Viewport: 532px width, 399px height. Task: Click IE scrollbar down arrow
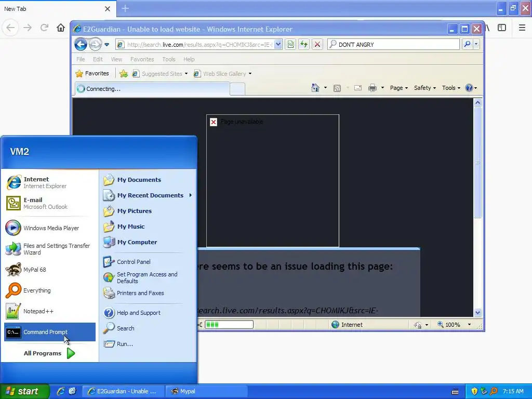pos(478,312)
